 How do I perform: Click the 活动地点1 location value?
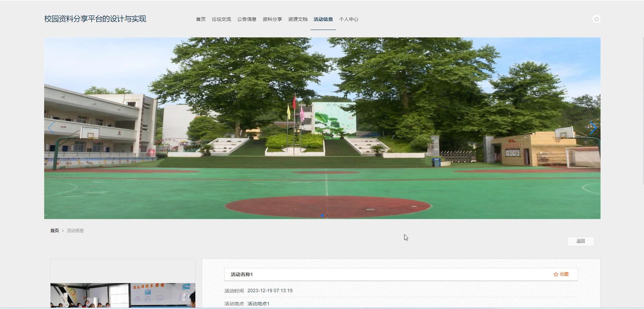click(x=258, y=304)
